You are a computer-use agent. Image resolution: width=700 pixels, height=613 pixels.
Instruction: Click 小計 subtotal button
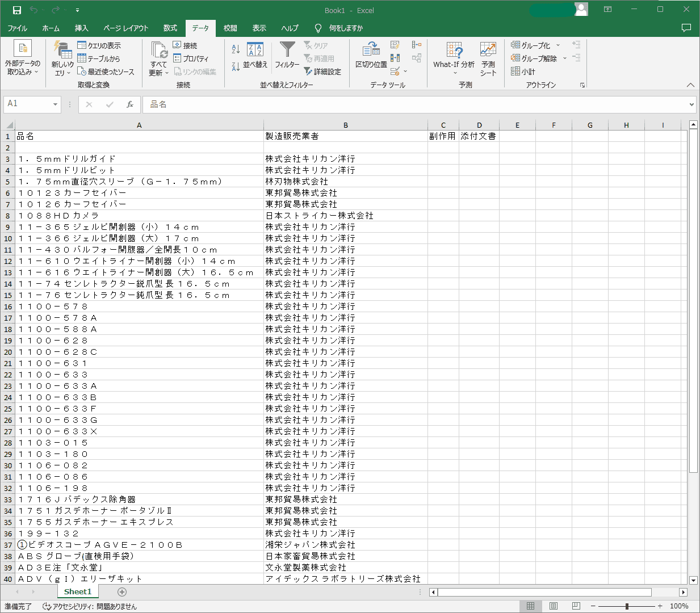(523, 72)
